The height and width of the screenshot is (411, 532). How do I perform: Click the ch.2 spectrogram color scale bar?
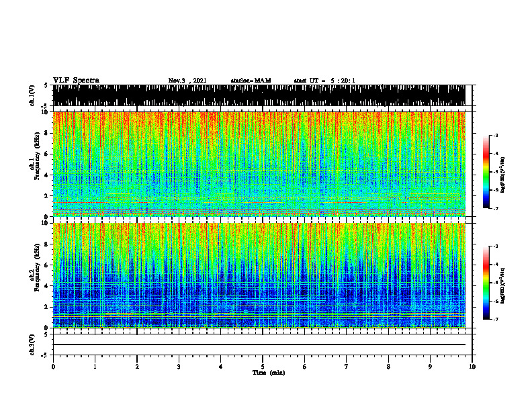pyautogui.click(x=486, y=283)
